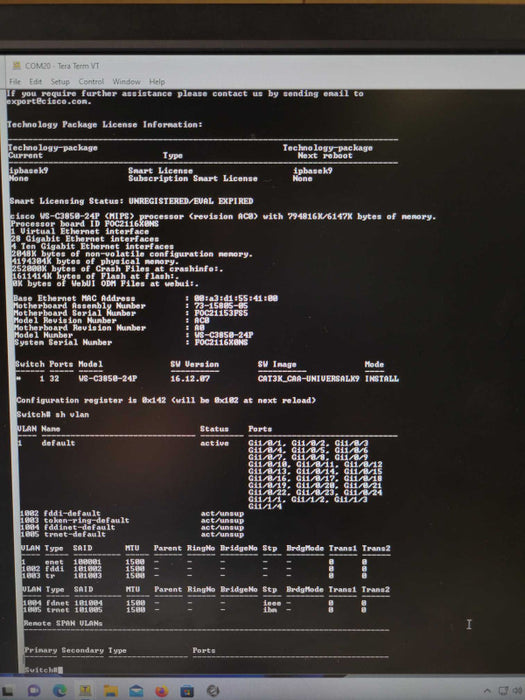
Task: Click the 'Configuration register is 0x142' line
Action: 166,400
